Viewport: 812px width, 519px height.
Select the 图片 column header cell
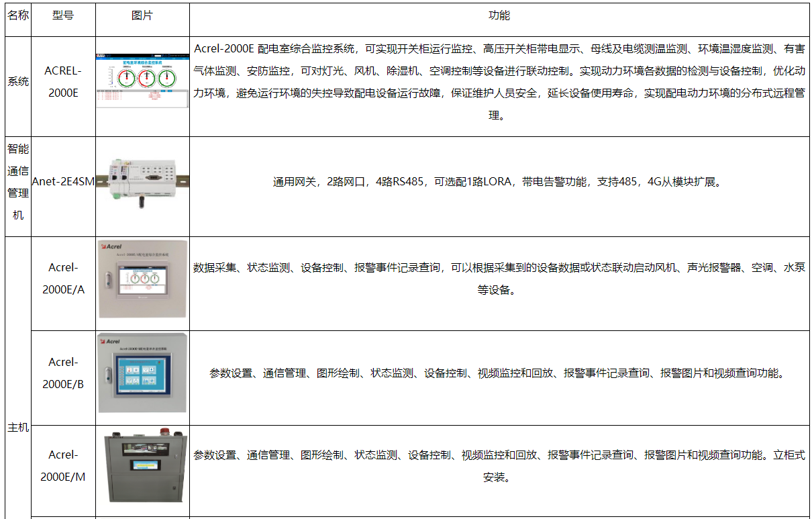pyautogui.click(x=142, y=15)
